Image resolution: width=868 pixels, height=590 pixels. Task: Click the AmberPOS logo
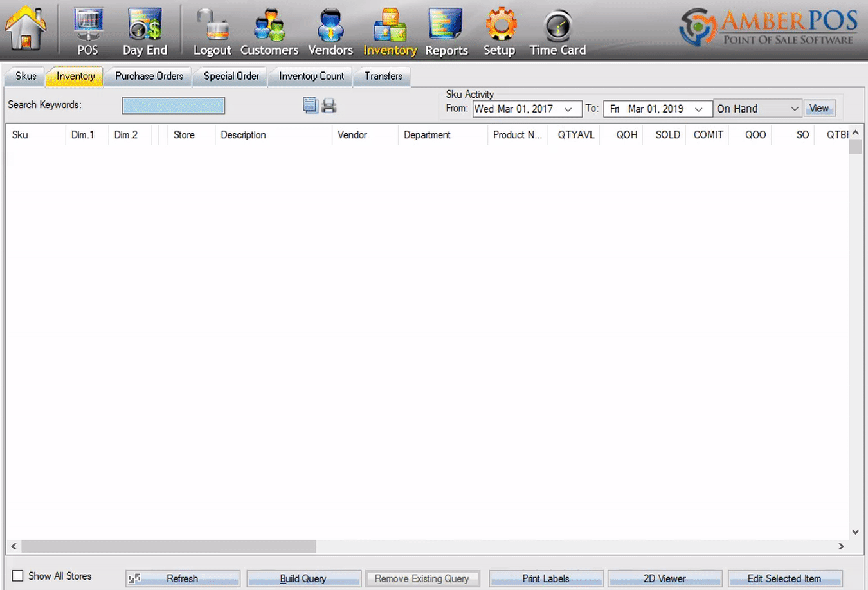coord(768,27)
